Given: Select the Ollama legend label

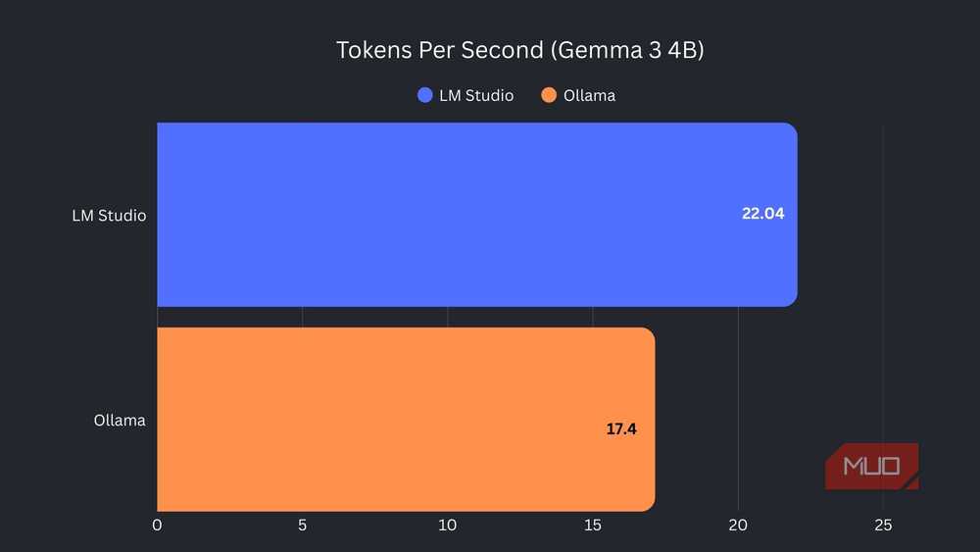Looking at the screenshot, I should tap(589, 96).
